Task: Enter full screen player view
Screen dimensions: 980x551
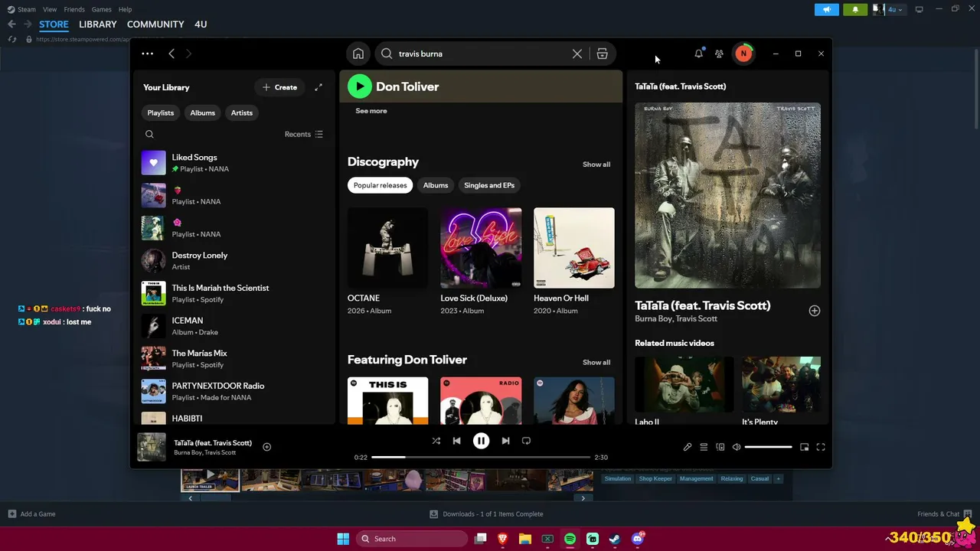Action: [x=821, y=447]
